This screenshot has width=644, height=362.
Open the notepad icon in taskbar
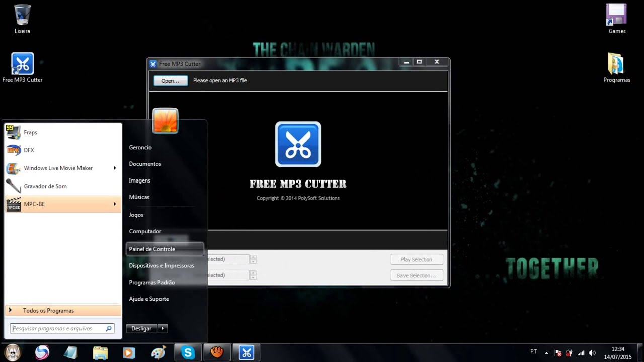coord(71,352)
